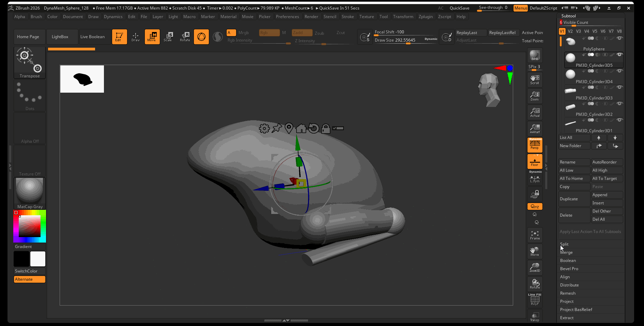Expand the Split section
644x326 pixels.
564,244
